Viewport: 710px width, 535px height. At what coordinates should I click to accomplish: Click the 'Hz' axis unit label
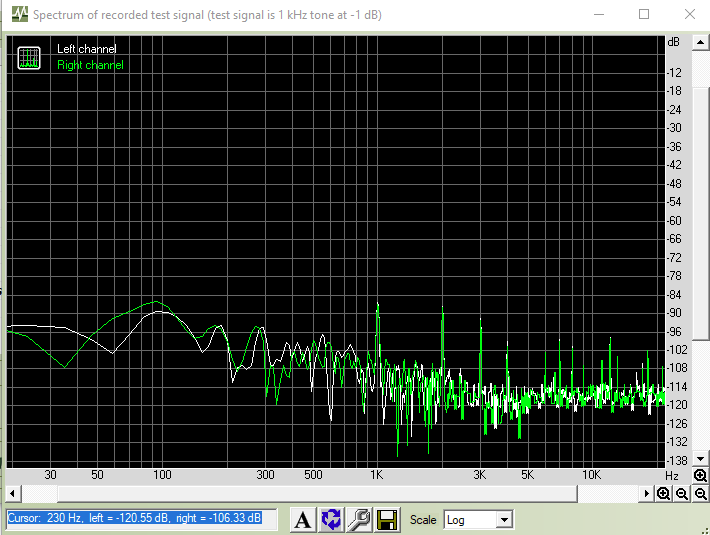[672, 476]
